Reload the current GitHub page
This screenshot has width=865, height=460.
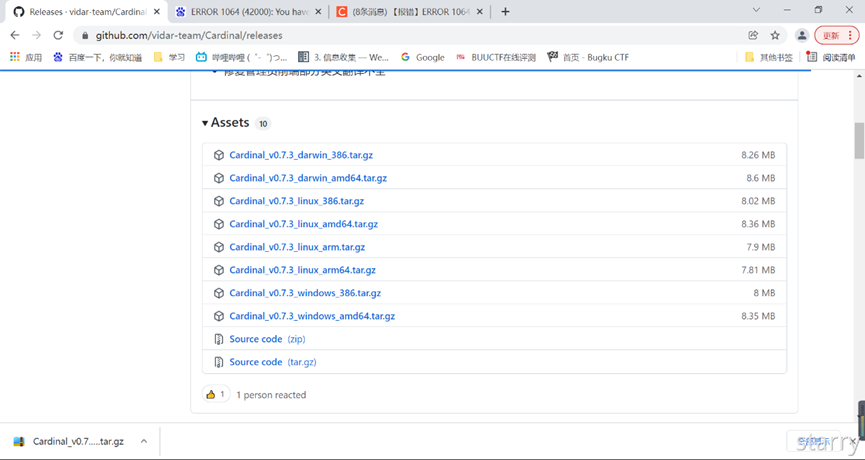pos(58,35)
